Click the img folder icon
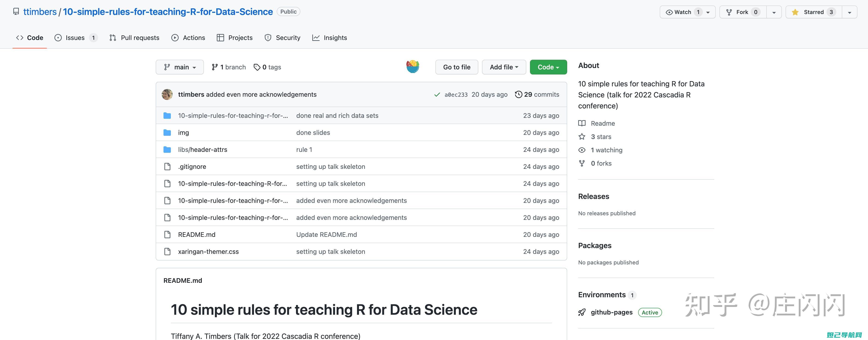 tap(167, 133)
